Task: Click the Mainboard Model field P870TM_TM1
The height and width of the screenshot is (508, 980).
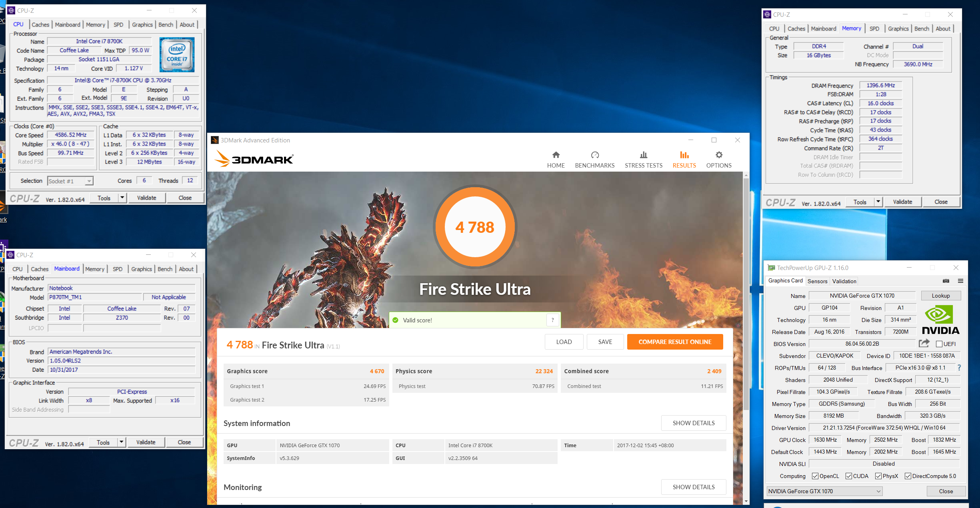Action: coord(95,297)
